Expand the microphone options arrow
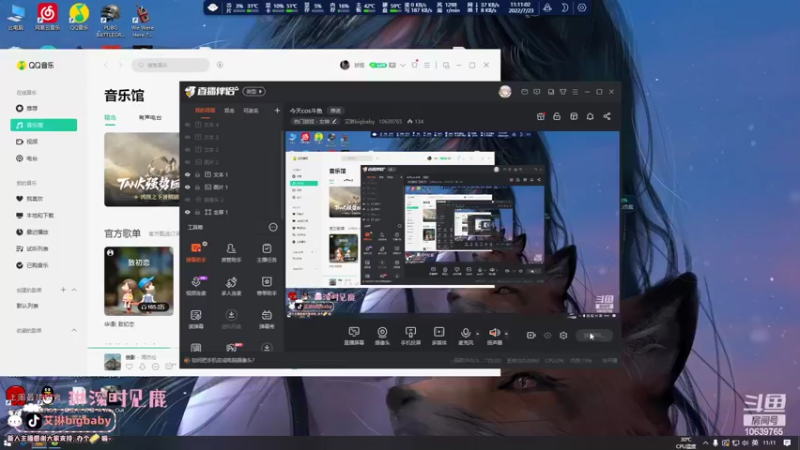 [478, 334]
